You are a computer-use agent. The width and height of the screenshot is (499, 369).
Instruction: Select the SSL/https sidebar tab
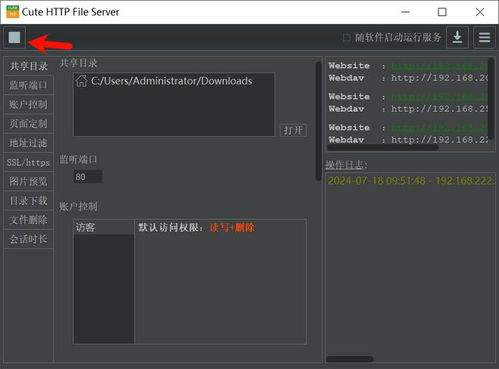[x=28, y=162]
